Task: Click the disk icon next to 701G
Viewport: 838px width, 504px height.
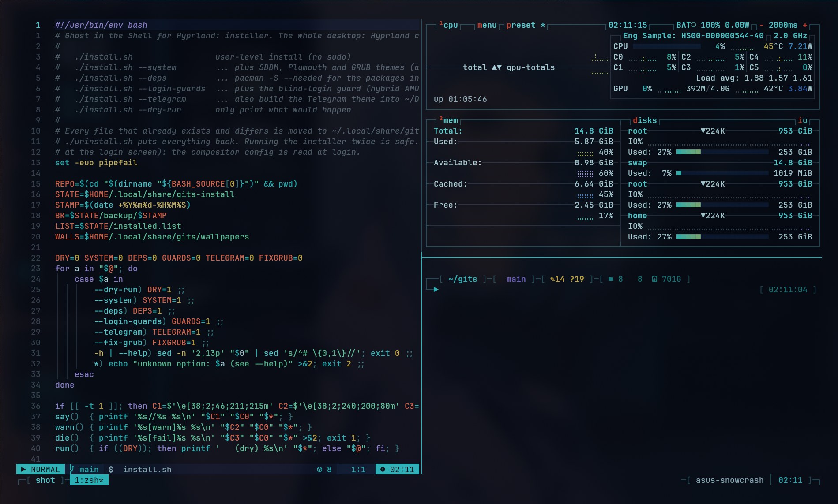Action: pos(654,279)
